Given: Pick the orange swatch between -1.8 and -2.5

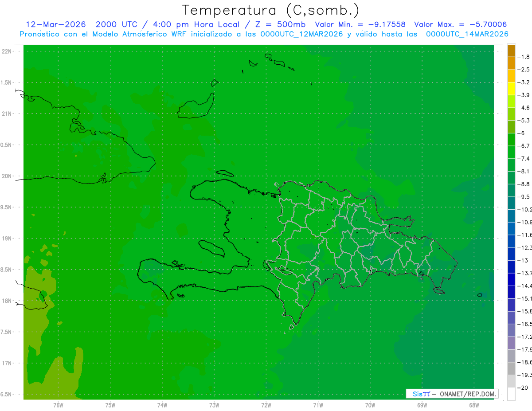Looking at the screenshot, I should pos(511,63).
